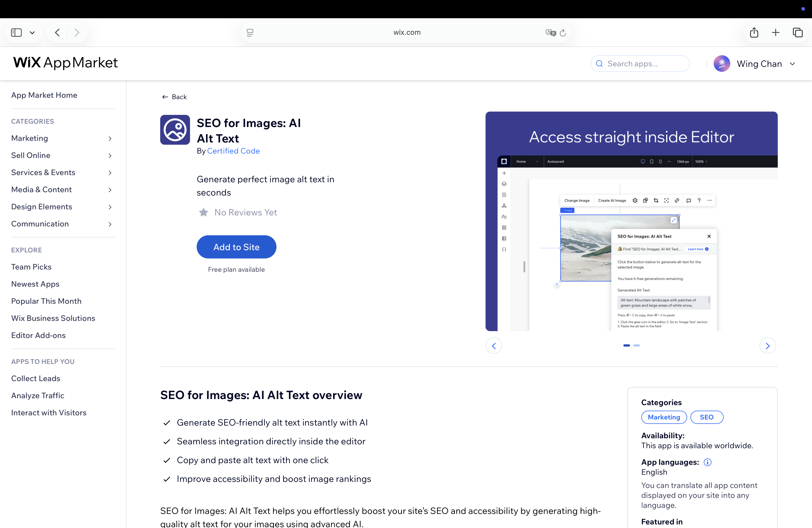The width and height of the screenshot is (812, 528).
Task: Click the Wix App Market logo
Action: click(x=65, y=63)
